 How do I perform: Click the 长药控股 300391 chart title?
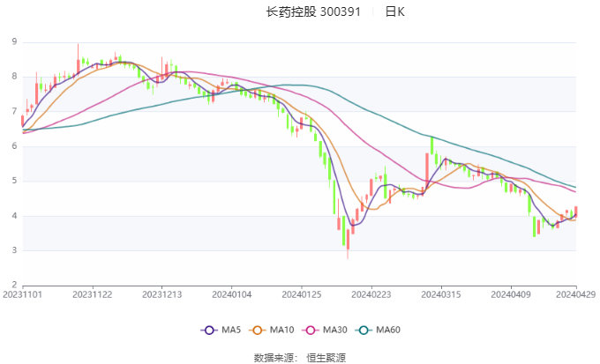pos(313,11)
